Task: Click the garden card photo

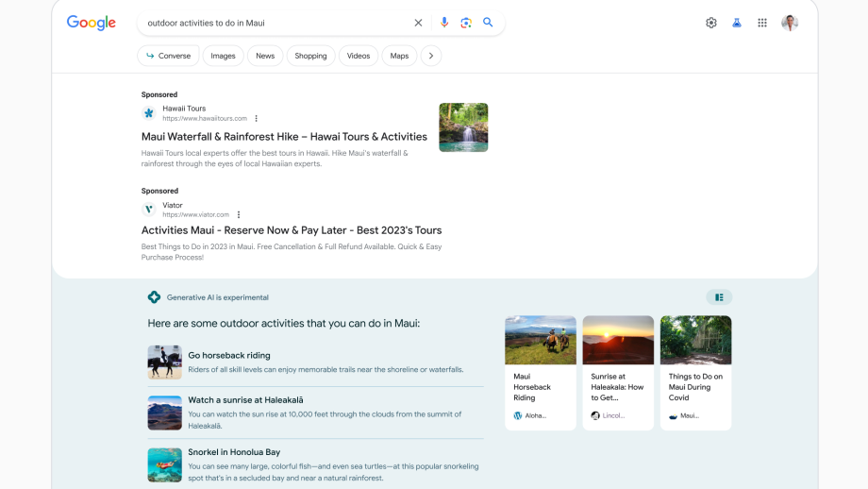Action: tap(696, 340)
